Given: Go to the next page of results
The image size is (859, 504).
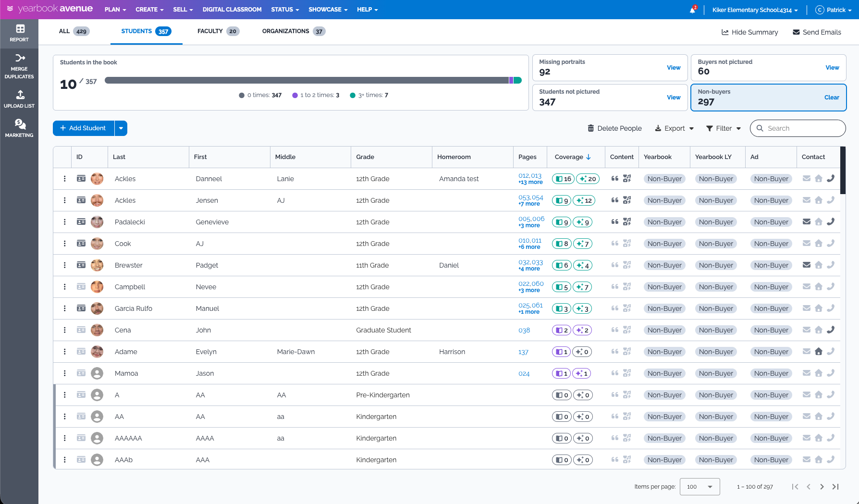Looking at the screenshot, I should (x=822, y=487).
